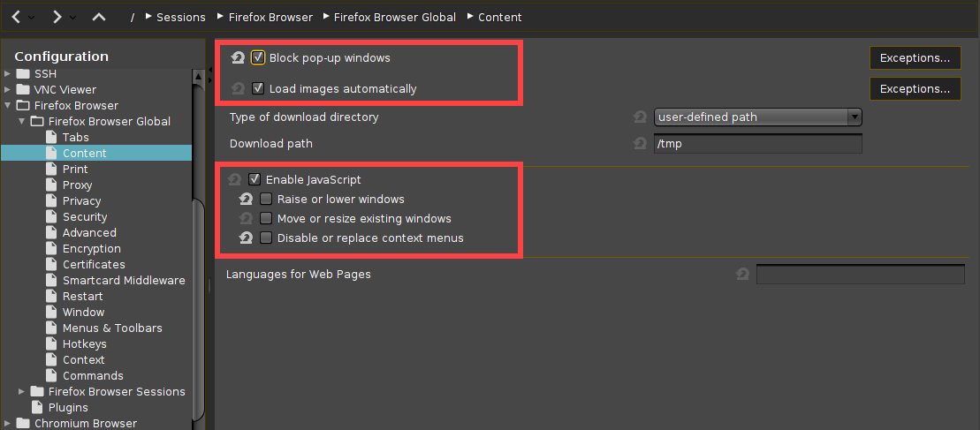Click the Languages for Web Pages field
Viewport: 980px width, 430px height.
860,275
